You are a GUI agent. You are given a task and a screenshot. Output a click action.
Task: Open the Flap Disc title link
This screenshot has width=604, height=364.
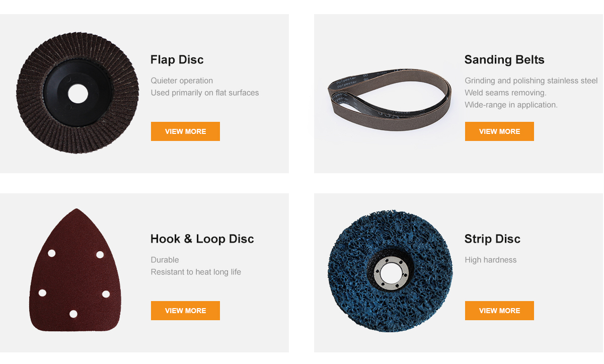point(177,60)
